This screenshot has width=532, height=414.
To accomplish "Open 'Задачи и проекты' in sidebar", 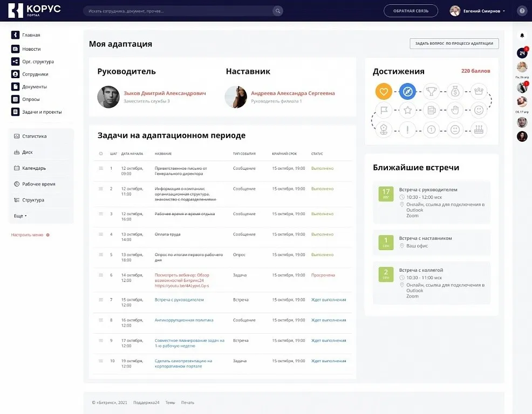I will 42,112.
